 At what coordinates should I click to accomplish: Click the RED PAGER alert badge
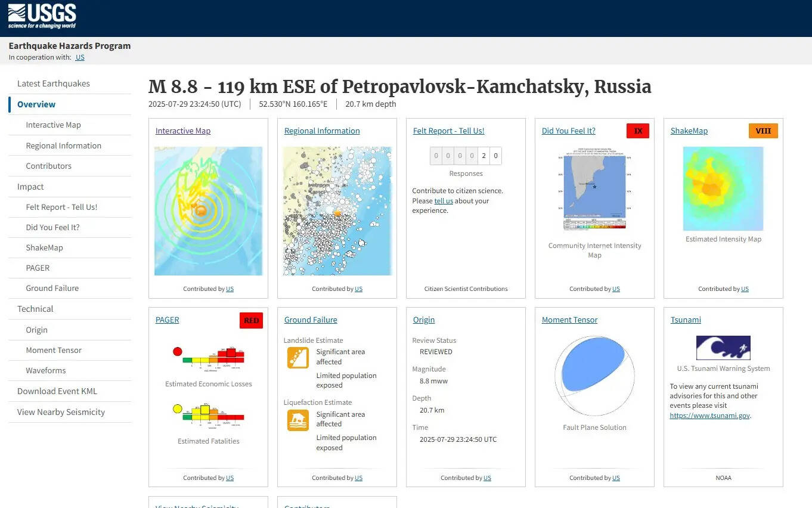click(x=251, y=320)
